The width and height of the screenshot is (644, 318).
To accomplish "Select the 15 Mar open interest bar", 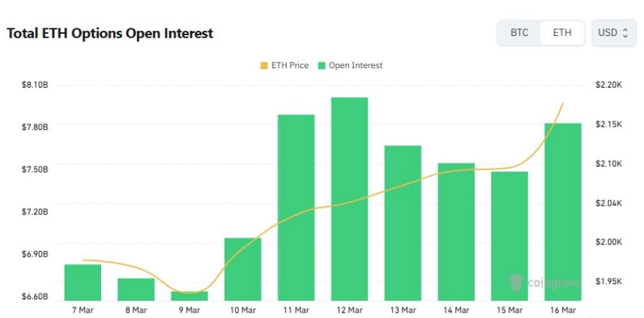I will [509, 235].
